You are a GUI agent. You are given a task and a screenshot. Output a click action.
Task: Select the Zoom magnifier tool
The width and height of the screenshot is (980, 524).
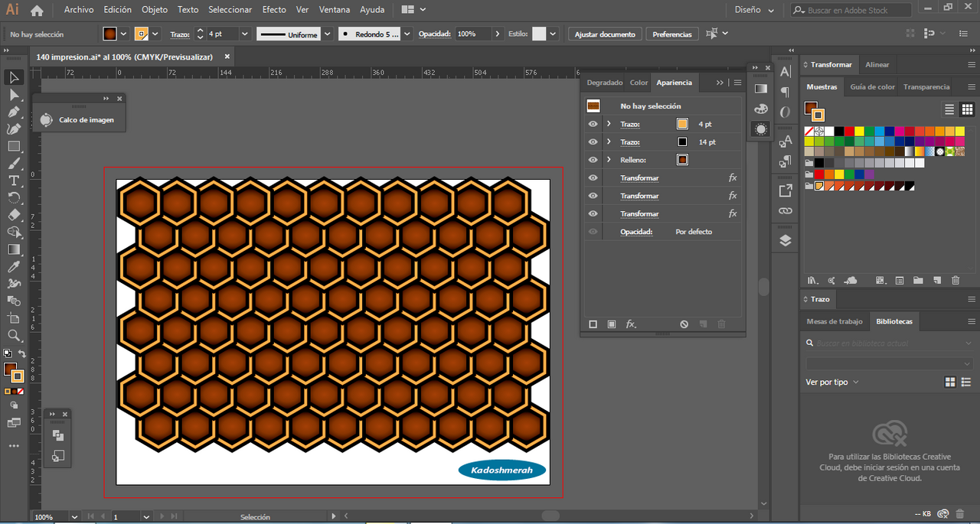click(14, 335)
